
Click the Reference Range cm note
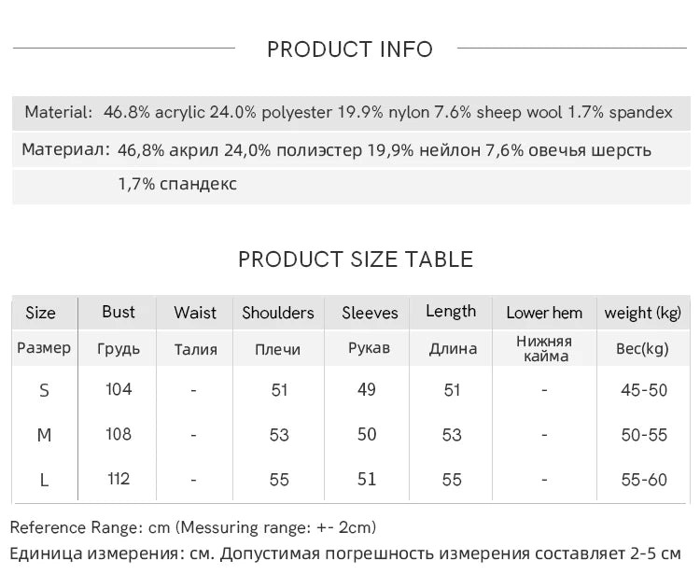point(193,527)
